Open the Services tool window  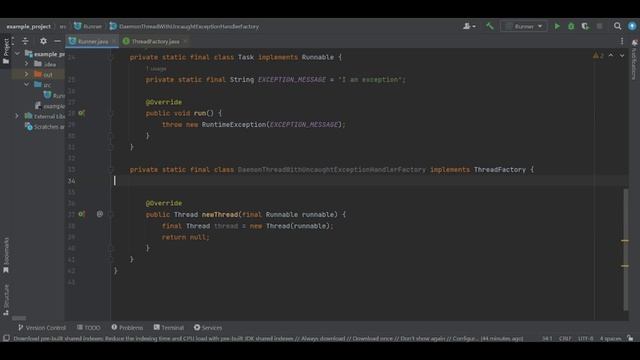[208, 328]
